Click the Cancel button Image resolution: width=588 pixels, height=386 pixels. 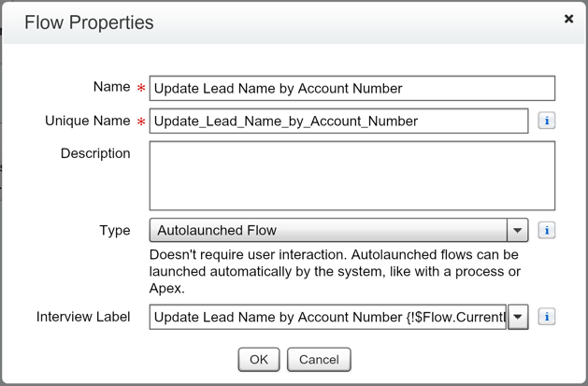pos(319,359)
